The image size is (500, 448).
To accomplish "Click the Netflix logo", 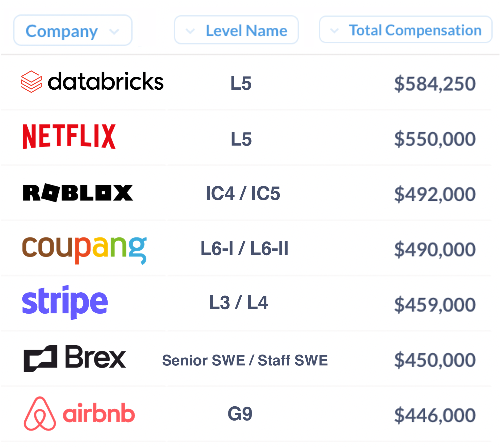I will click(x=69, y=136).
